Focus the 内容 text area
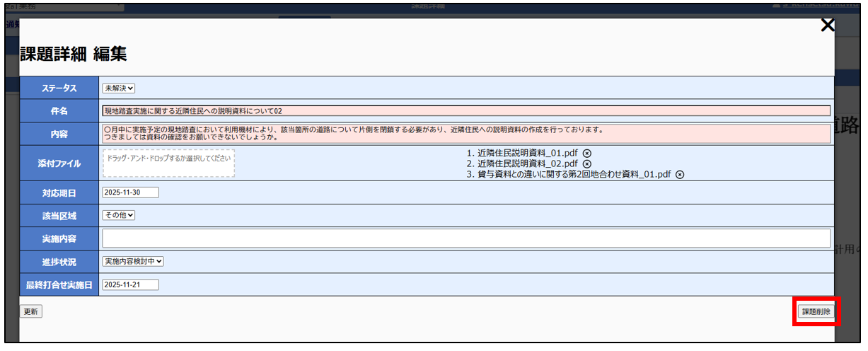868x351 pixels. point(466,134)
